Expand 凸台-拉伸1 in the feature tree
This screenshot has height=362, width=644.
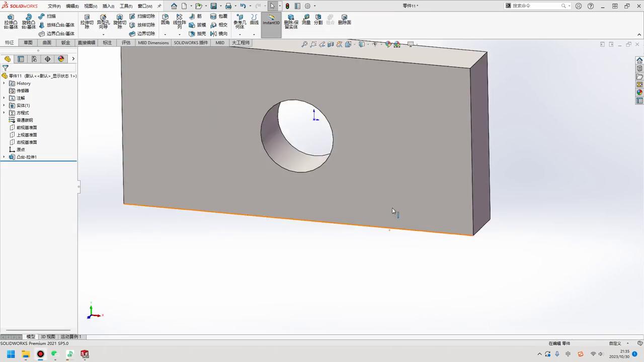[x=4, y=157]
